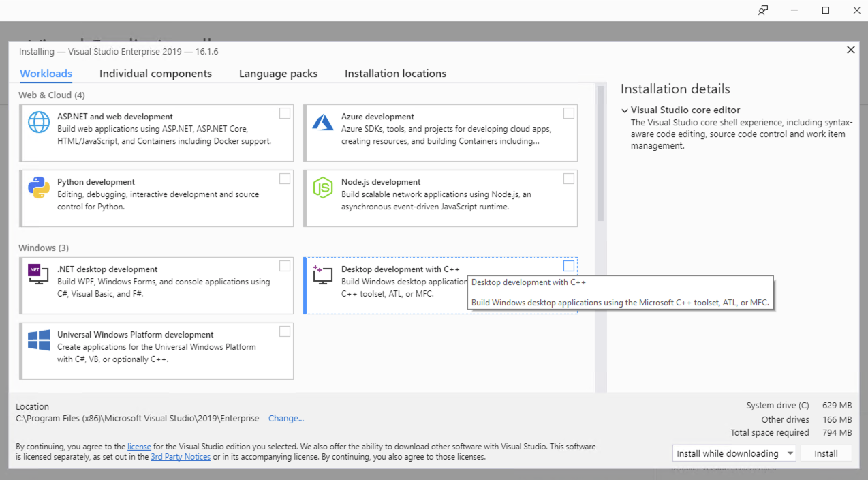Click the Node.js development card title

[x=381, y=182]
